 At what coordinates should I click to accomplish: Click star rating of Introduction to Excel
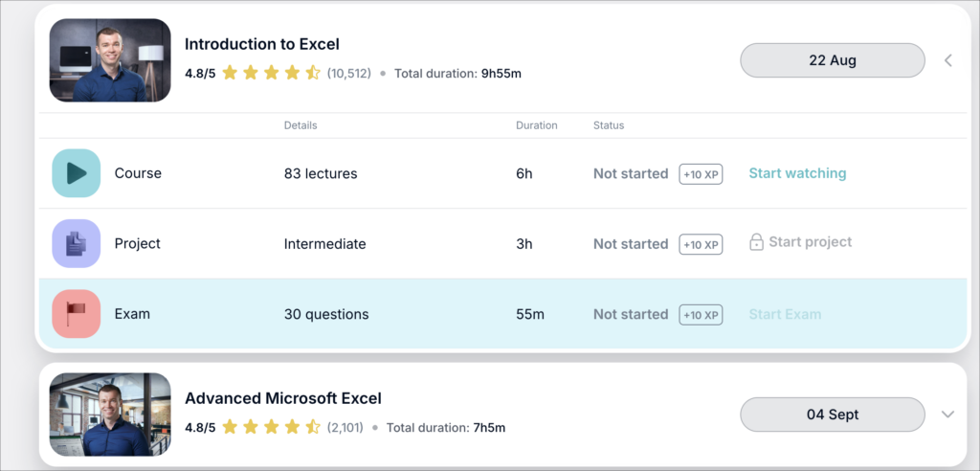[x=271, y=73]
